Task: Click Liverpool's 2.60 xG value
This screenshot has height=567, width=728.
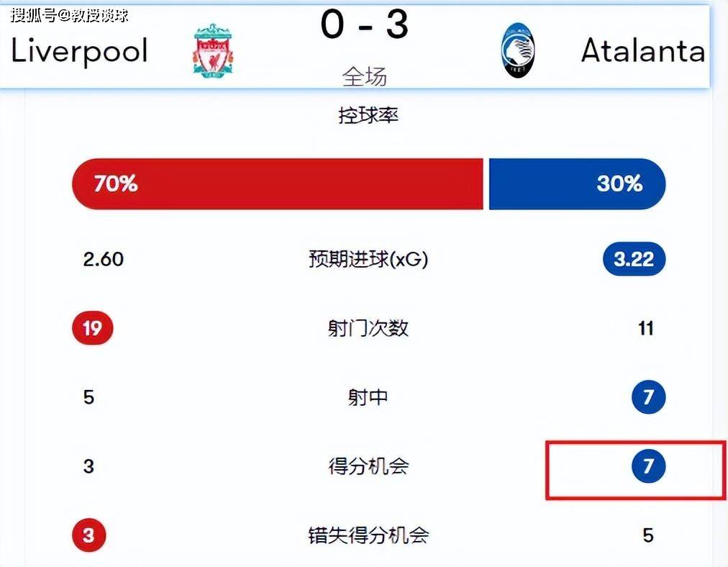Action: coord(104,259)
